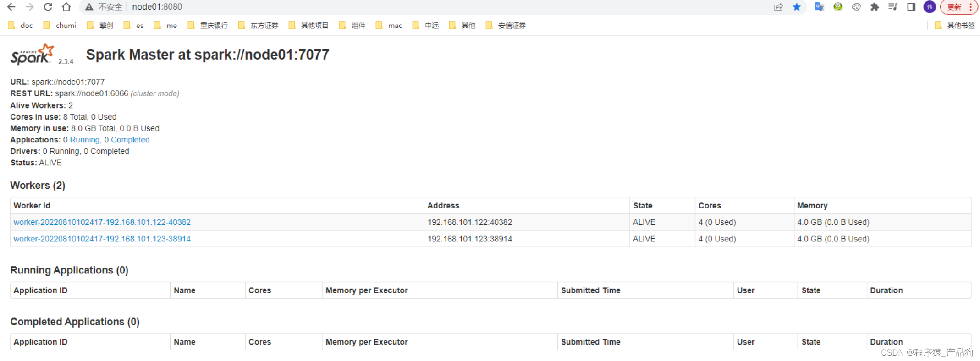Click the not-secure warning icon
Image resolution: width=980 pixels, height=361 pixels.
click(89, 7)
